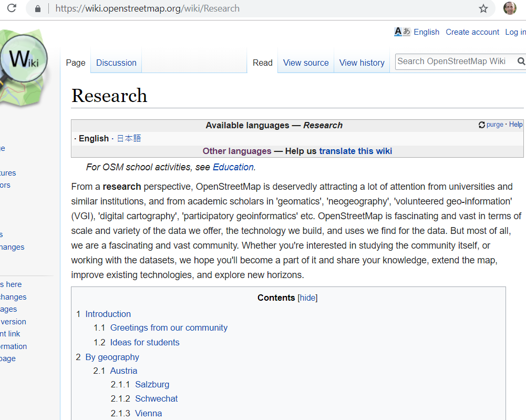The image size is (526, 420).
Task: Click the search magnifier icon
Action: pyautogui.click(x=521, y=62)
